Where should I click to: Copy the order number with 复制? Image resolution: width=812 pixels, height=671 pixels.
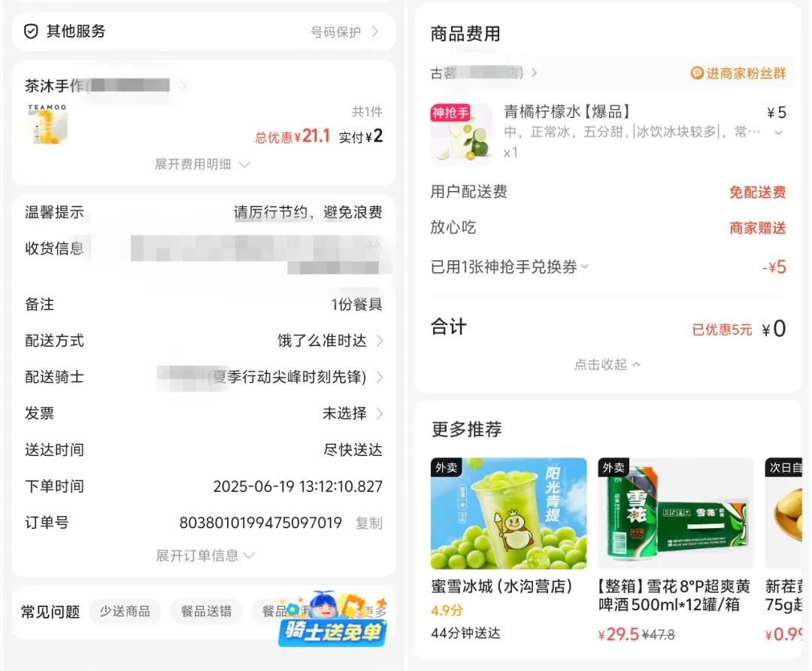pos(368,523)
